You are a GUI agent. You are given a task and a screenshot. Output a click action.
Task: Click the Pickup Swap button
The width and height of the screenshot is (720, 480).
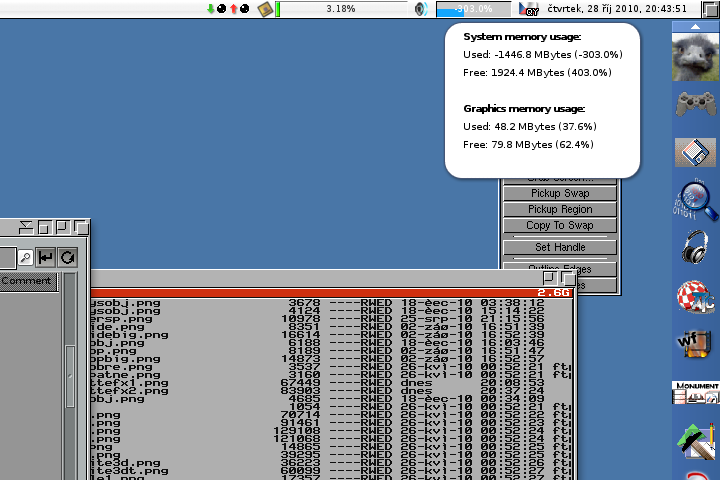point(559,193)
